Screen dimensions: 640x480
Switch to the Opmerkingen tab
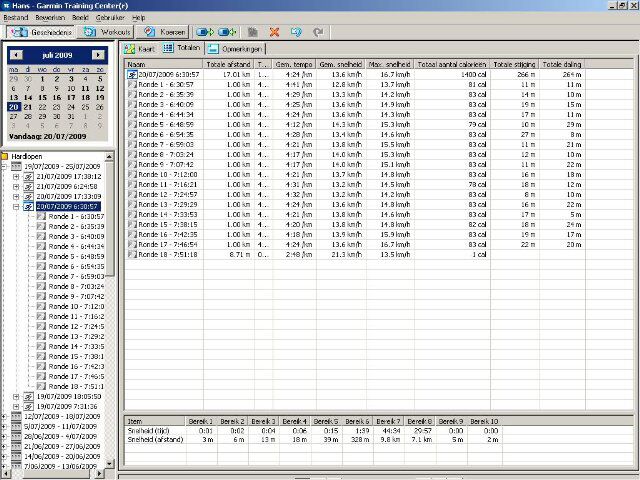236,48
